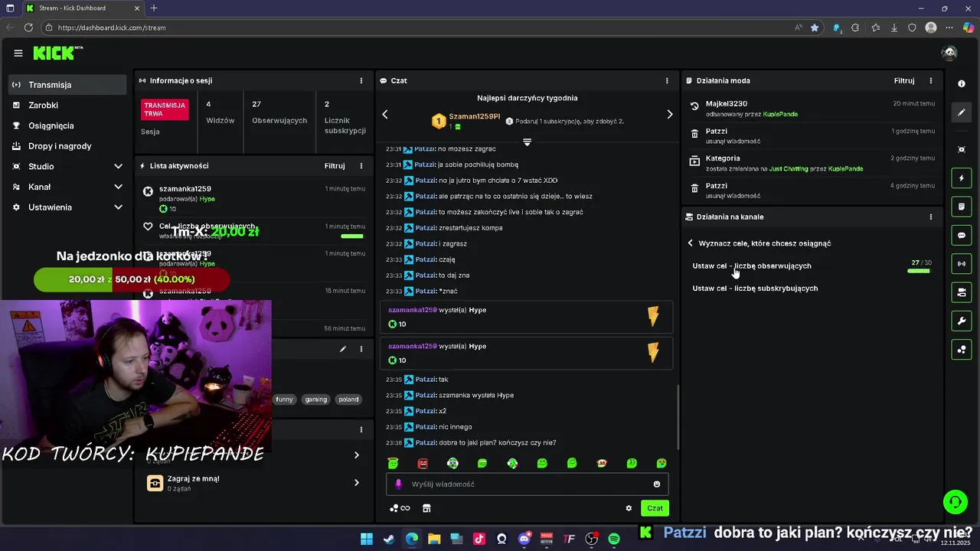This screenshot has width=980, height=551.
Task: Click the green Czat send button
Action: [655, 508]
